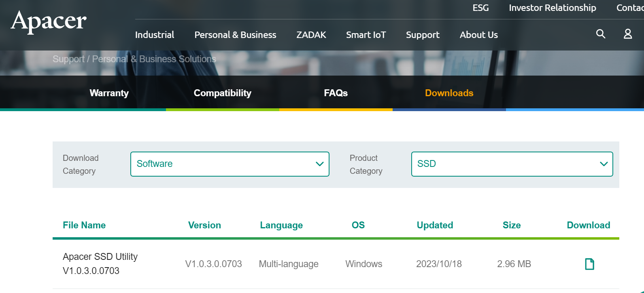
Task: Open the Personal & Business menu
Action: pyautogui.click(x=235, y=35)
